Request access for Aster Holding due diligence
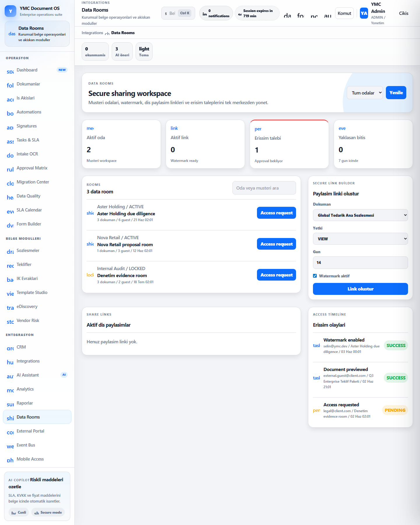 coord(276,213)
